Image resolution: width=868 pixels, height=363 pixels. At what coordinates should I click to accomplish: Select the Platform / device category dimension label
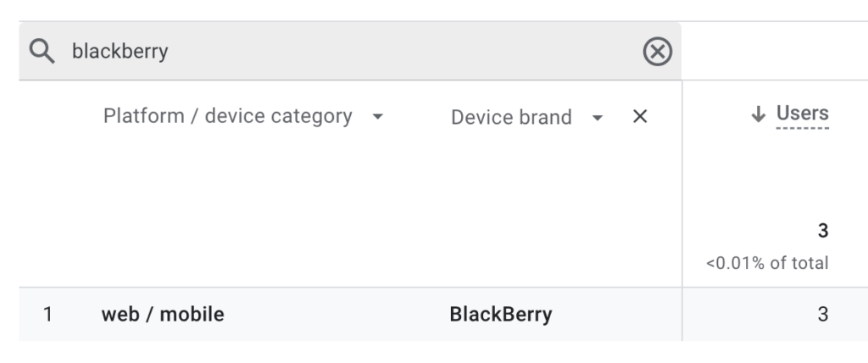(227, 116)
